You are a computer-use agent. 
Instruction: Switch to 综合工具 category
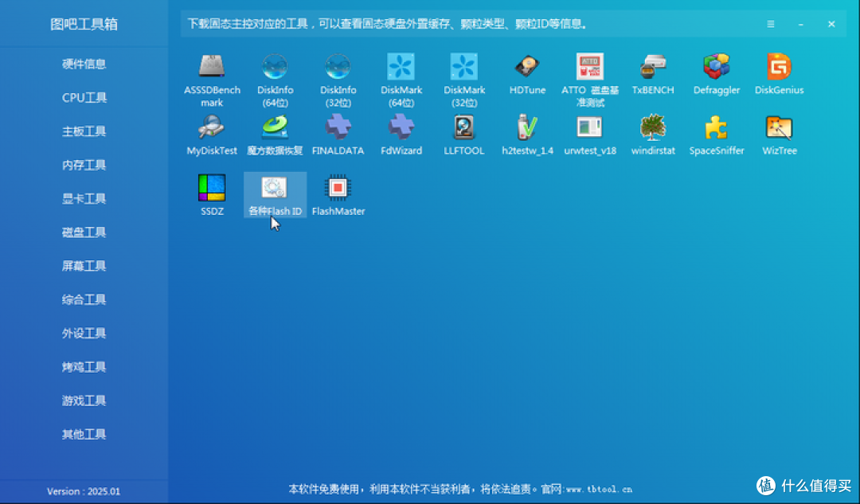pyautogui.click(x=84, y=299)
